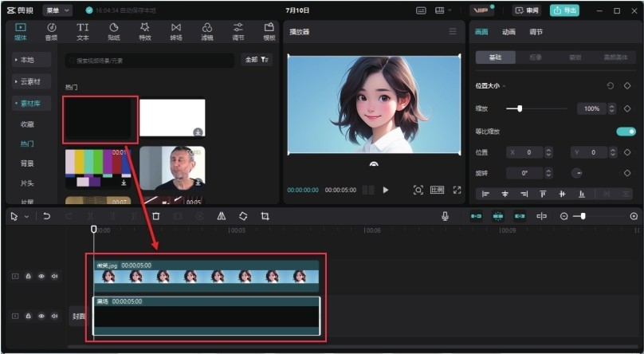
Task: Toggle the auto snap button
Action: [x=498, y=216]
